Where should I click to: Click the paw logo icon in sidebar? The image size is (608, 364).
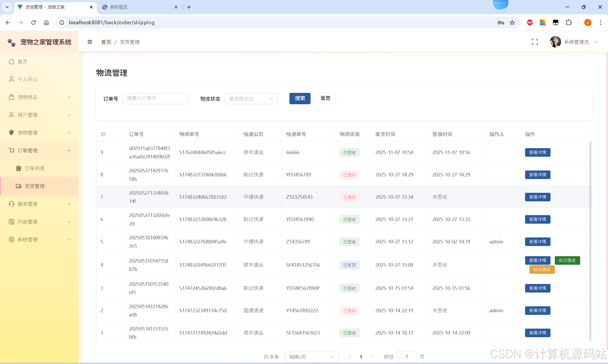pyautogui.click(x=12, y=43)
